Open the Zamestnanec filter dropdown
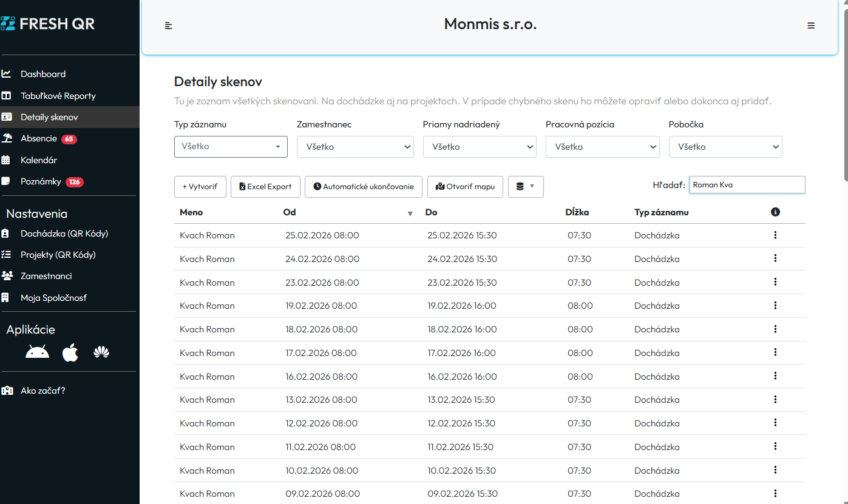The height and width of the screenshot is (504, 848). (355, 147)
